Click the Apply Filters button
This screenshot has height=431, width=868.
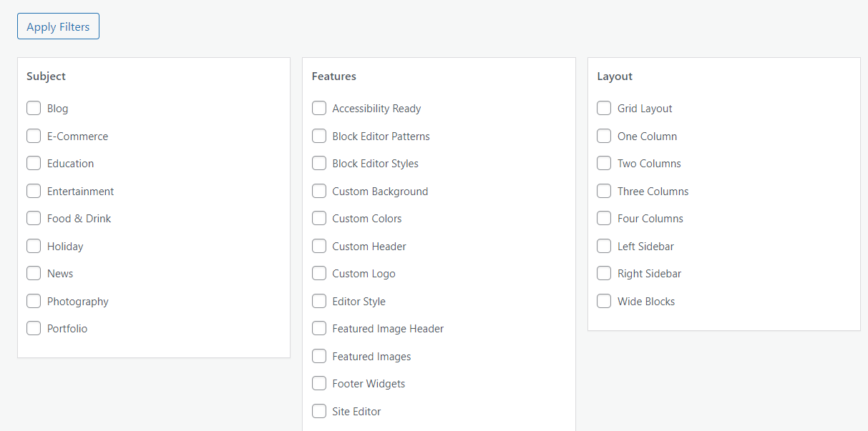click(x=58, y=26)
